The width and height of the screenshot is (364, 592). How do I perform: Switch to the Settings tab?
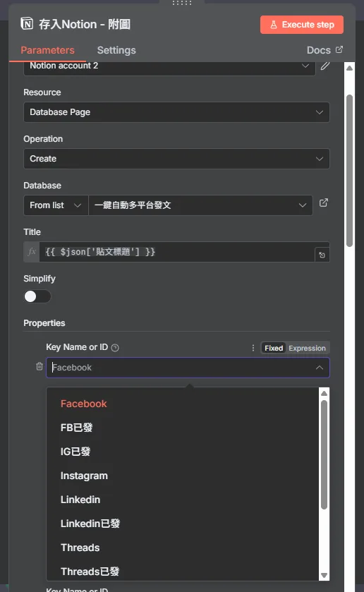(x=116, y=50)
